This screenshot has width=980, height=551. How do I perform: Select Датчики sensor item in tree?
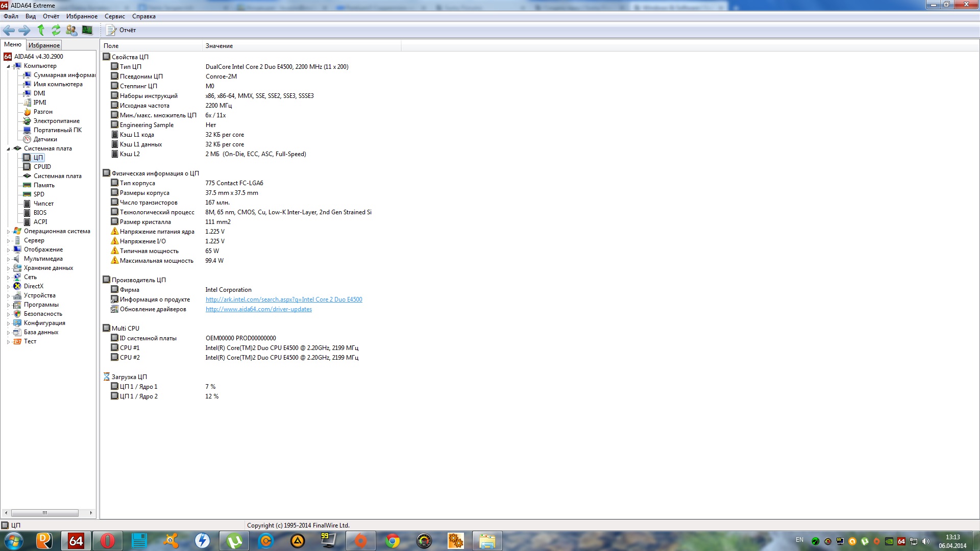tap(45, 139)
